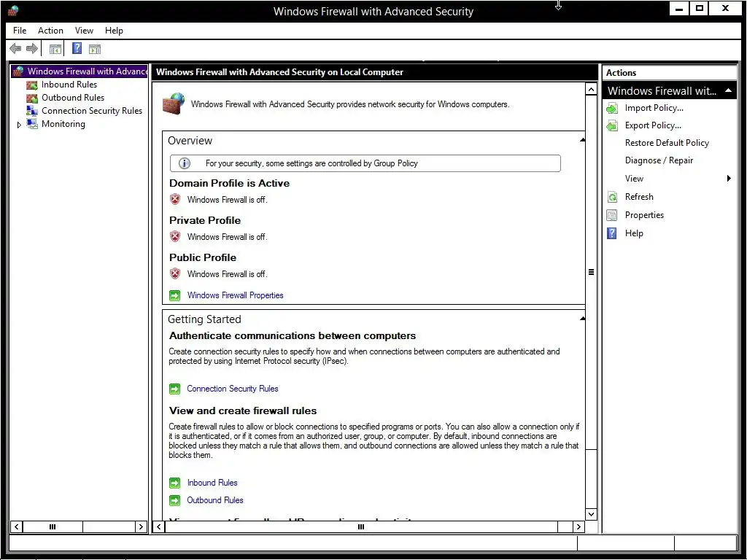Click the Private Profile firewall-off shield icon
Screen dimensions: 747x560
click(175, 236)
